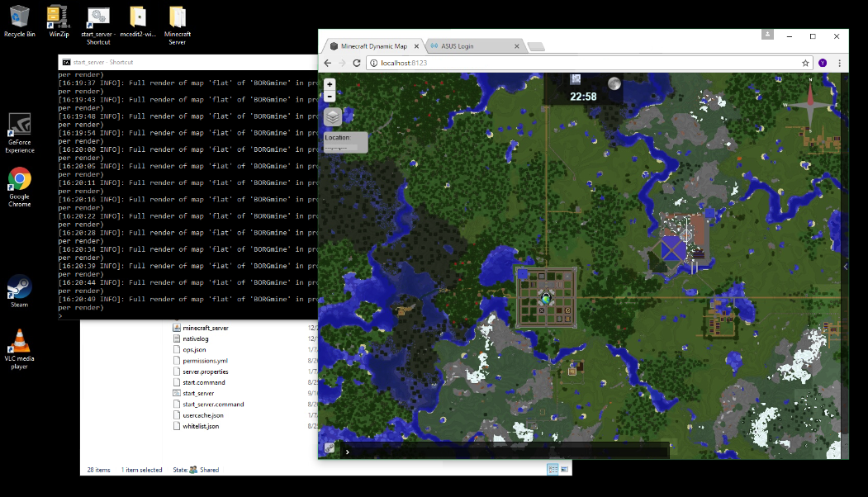The width and height of the screenshot is (868, 497).
Task: Switch to the Minecraft Dynamic Map tab
Action: (373, 46)
